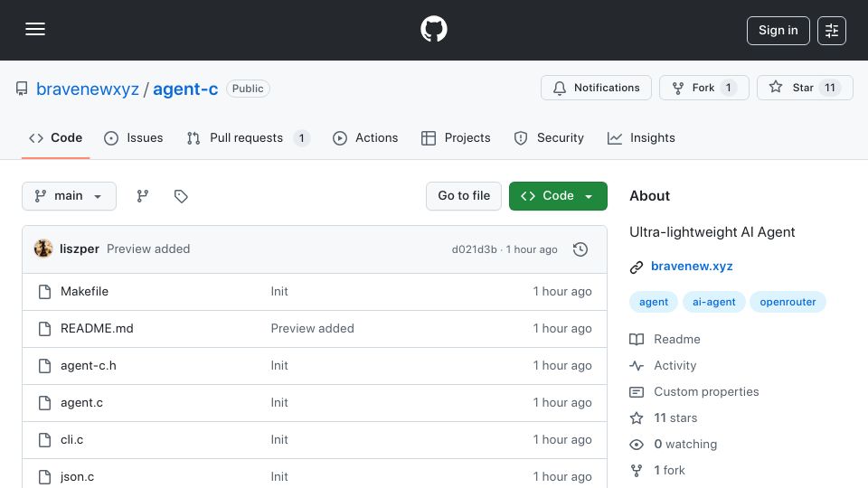Screen dimensions: 868x488
Task: Open Makefile's 'Init' commit message
Action: [279, 292]
